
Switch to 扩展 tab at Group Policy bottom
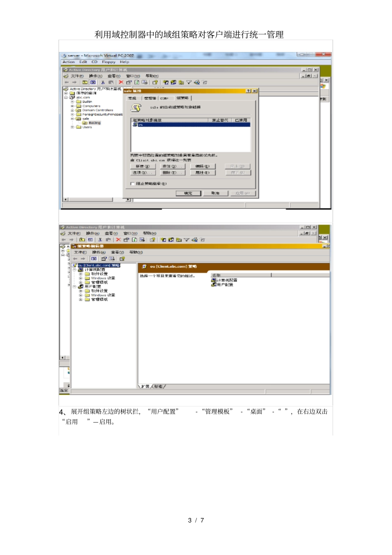click(x=145, y=387)
